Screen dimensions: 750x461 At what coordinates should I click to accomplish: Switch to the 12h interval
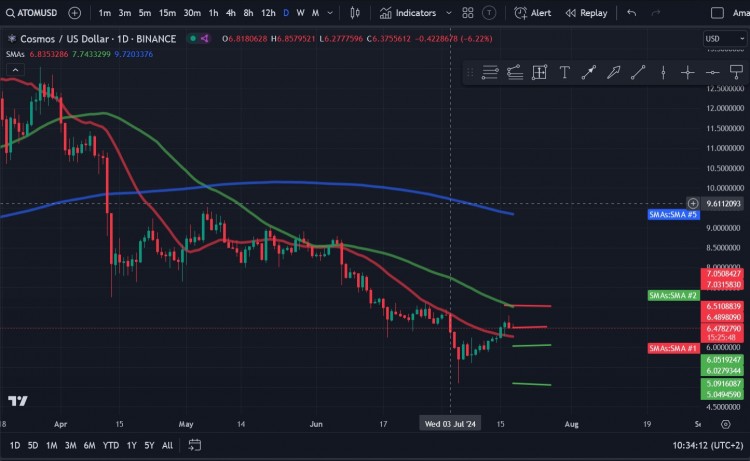(x=268, y=13)
